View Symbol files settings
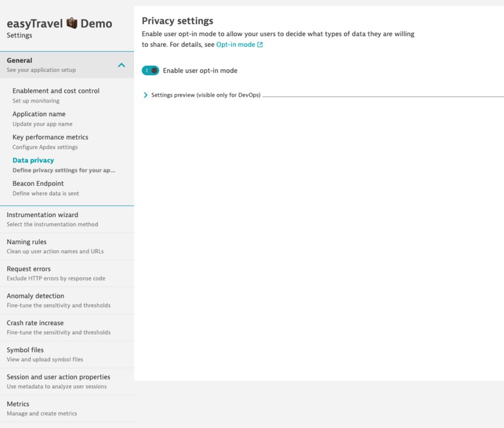 [x=25, y=350]
